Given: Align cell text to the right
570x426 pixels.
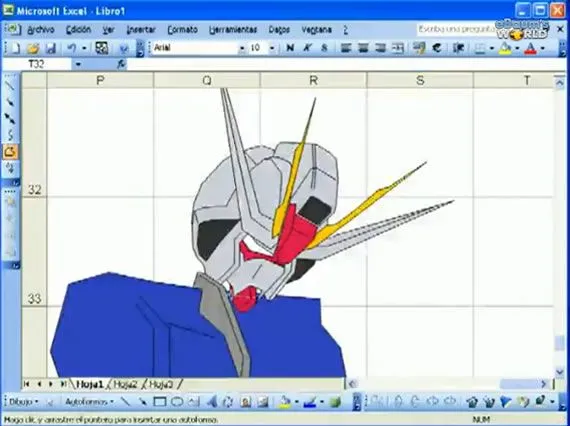Looking at the screenshot, I should tap(380, 48).
